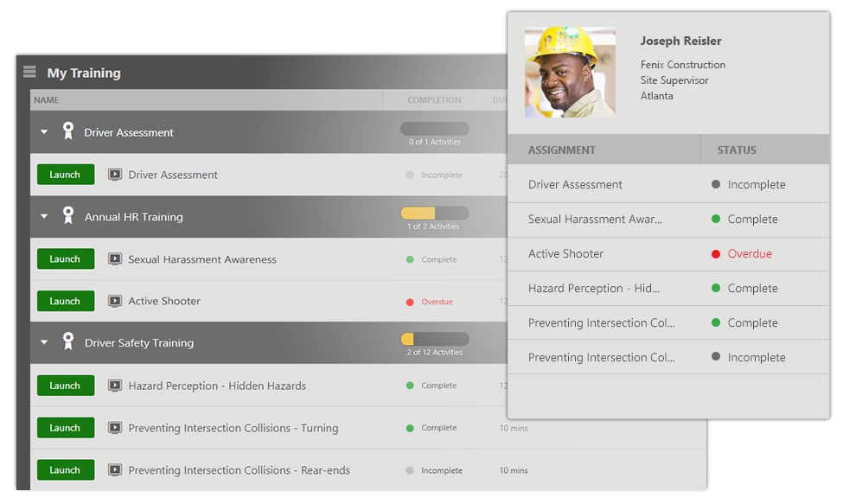Viewport: 843px width, 504px height.
Task: Open the hamburger menu on My Training
Action: tap(29, 73)
